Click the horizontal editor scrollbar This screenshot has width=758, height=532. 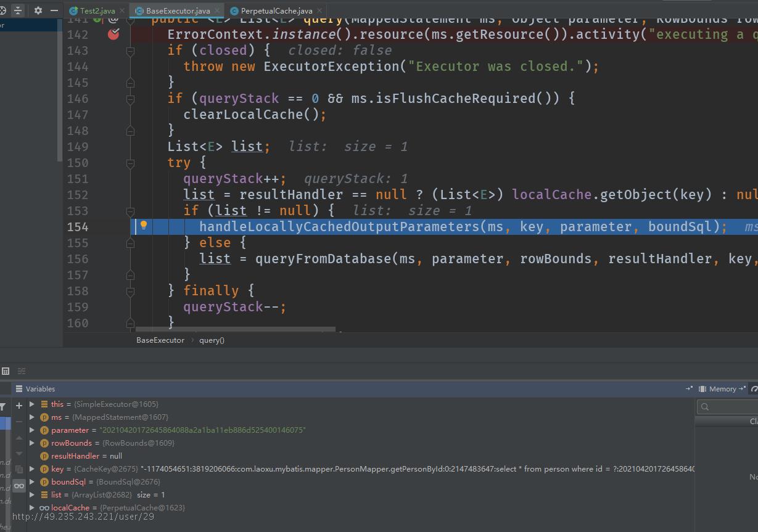(x=236, y=330)
